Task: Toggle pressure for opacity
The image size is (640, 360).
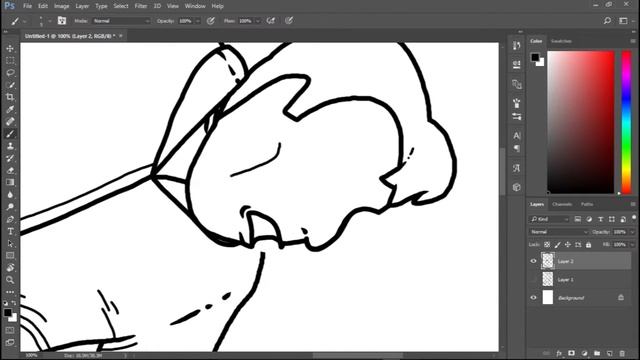Action: [x=211, y=20]
